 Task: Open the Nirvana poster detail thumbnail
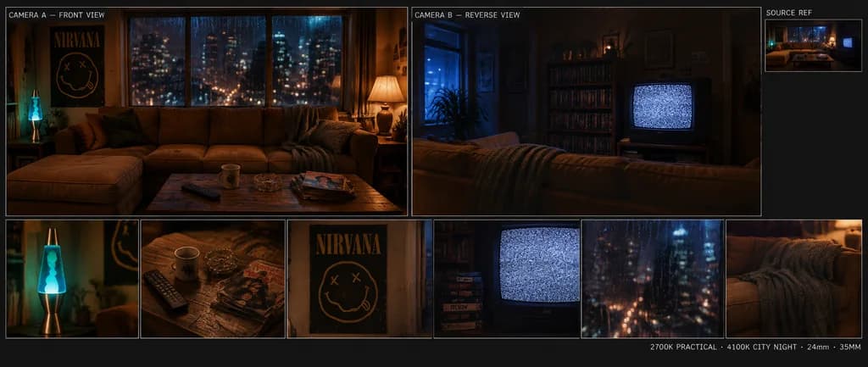pos(359,279)
